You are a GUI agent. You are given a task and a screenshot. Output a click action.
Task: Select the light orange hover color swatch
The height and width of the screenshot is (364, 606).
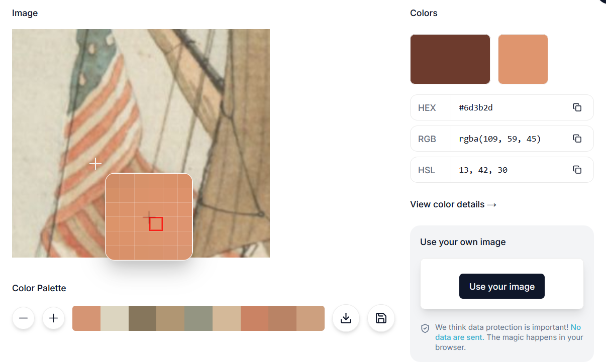pos(523,59)
